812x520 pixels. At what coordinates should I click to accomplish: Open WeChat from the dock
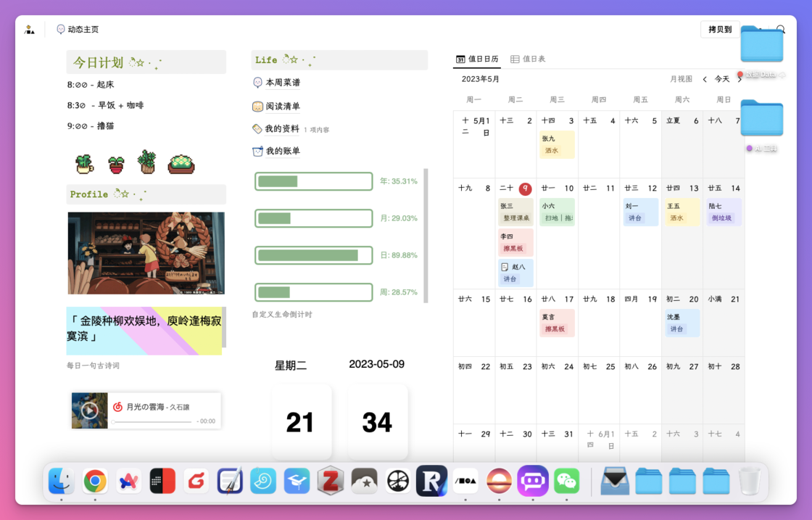[566, 481]
